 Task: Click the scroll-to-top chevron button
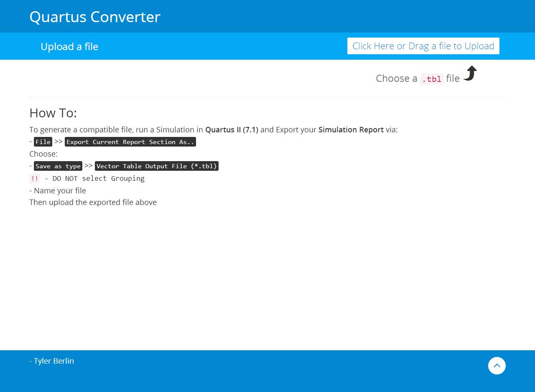[x=497, y=366]
